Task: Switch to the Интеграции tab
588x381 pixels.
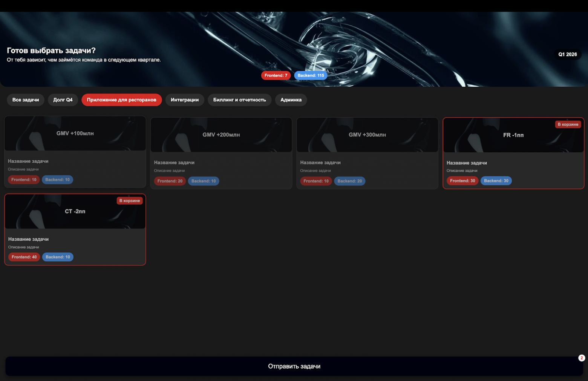Action: [185, 100]
